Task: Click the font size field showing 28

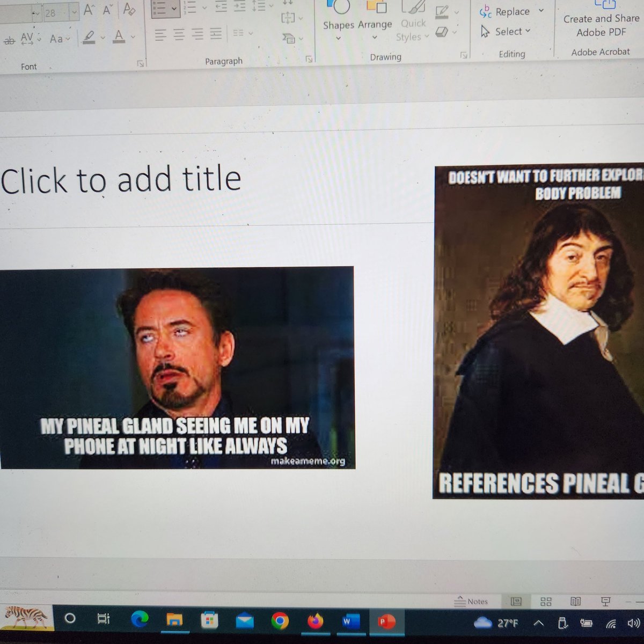Action: click(55, 12)
